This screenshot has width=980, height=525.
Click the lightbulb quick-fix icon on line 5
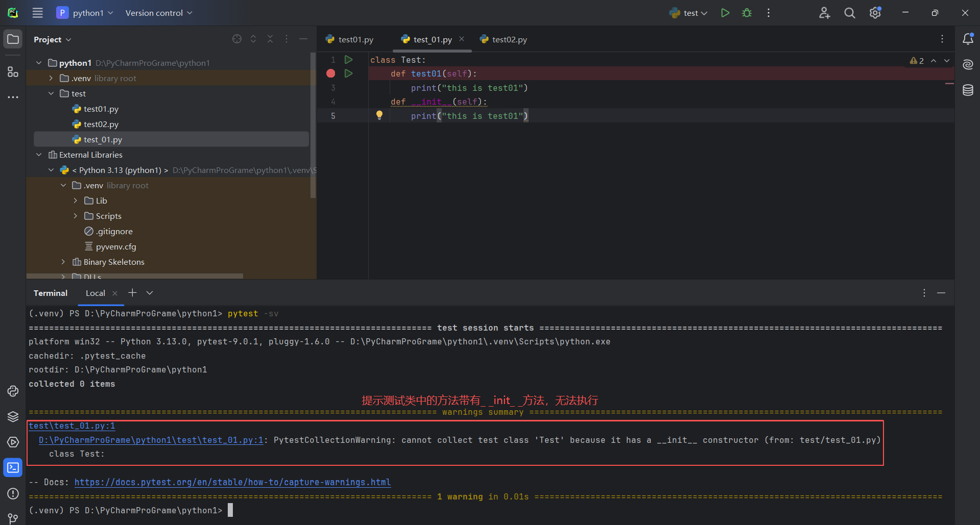click(x=379, y=115)
